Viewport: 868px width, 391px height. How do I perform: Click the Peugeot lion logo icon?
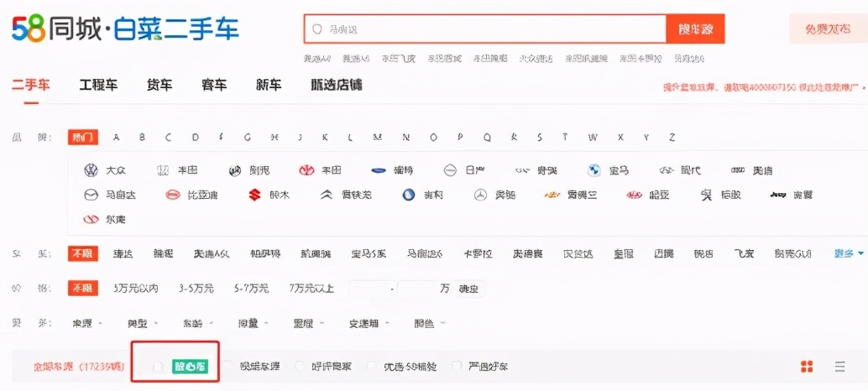point(706,195)
